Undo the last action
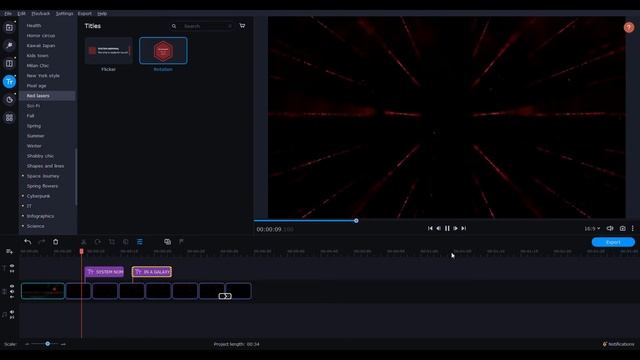Image resolution: width=640 pixels, height=360 pixels. (27, 242)
